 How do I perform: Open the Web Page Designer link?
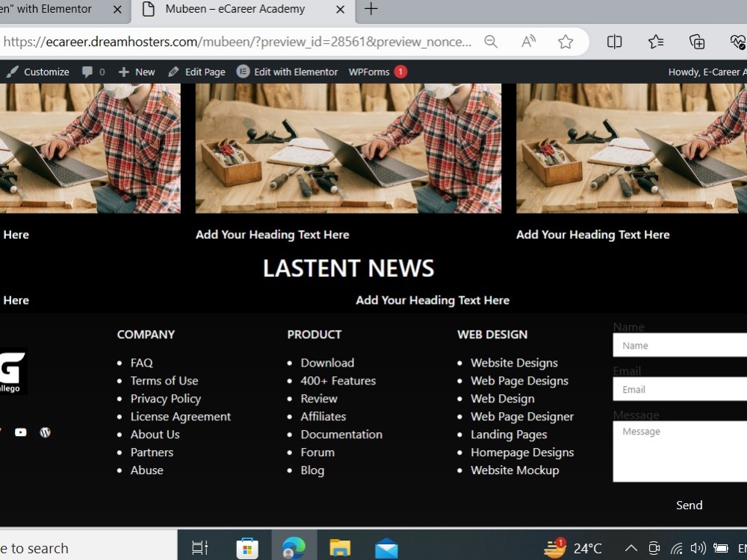point(522,417)
